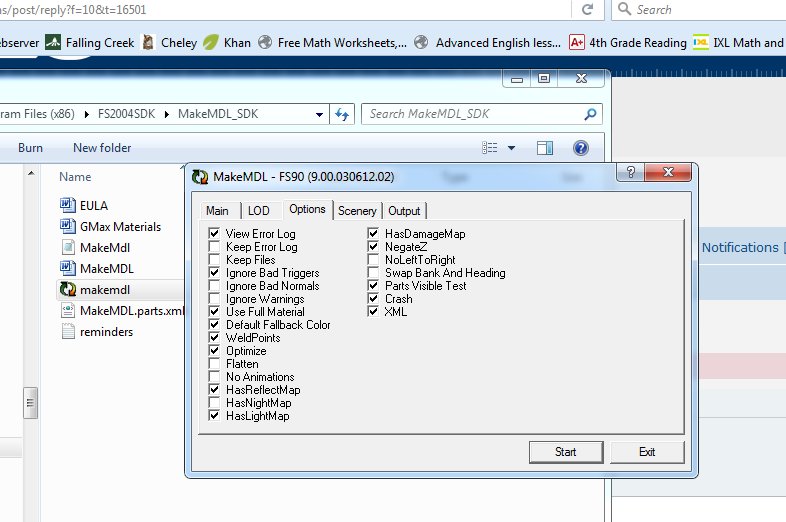Open the Output tab

pyautogui.click(x=404, y=211)
